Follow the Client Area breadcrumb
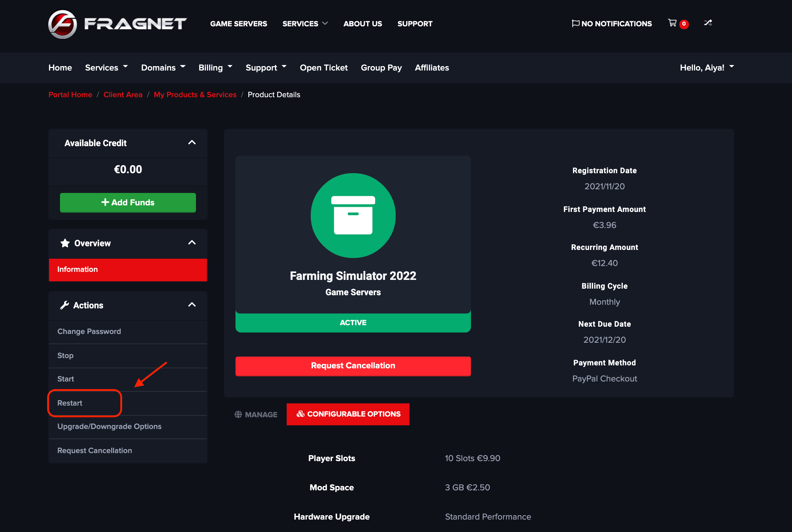792x532 pixels. (123, 95)
